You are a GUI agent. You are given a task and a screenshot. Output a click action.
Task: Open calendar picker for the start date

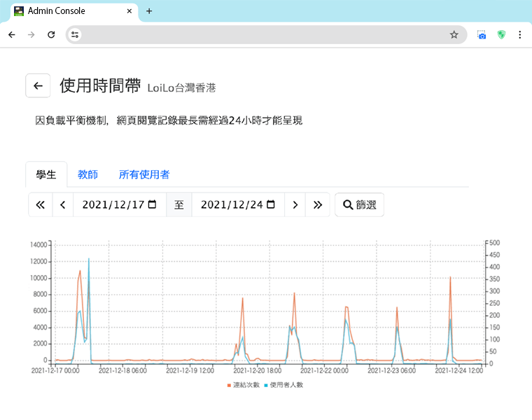153,204
